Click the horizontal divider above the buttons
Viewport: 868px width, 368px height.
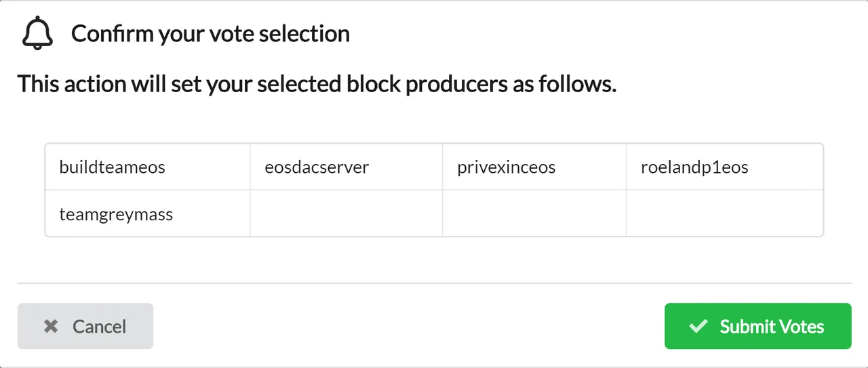(434, 283)
